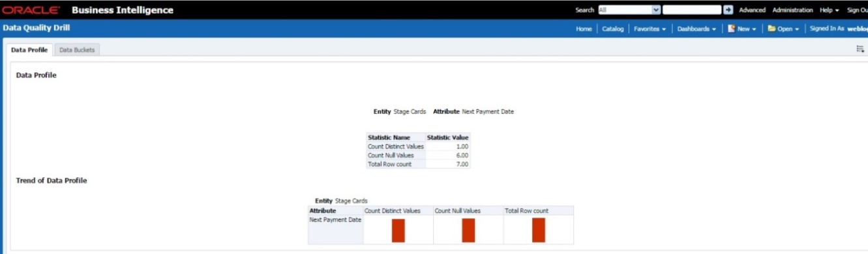Open the Search scope dropdown showing All
868x254 pixels.
(629, 10)
